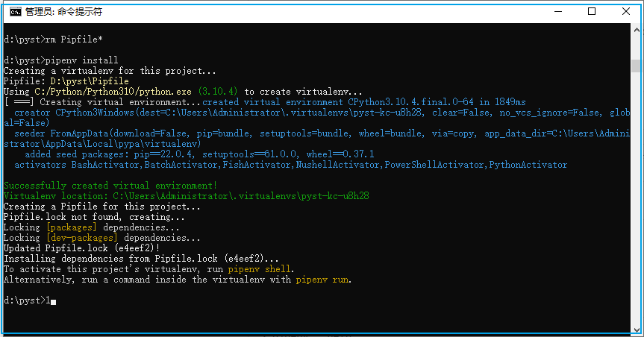Click the 'd:\pyst>pipenv install' command line
Screen dimensions: 644x337
pyautogui.click(x=60, y=60)
